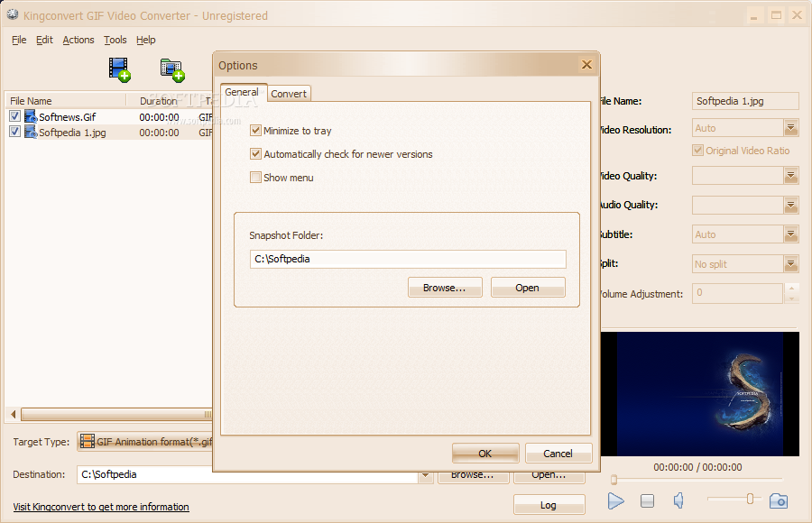Click the playback seek slider handle
812x523 pixels.
(x=614, y=480)
